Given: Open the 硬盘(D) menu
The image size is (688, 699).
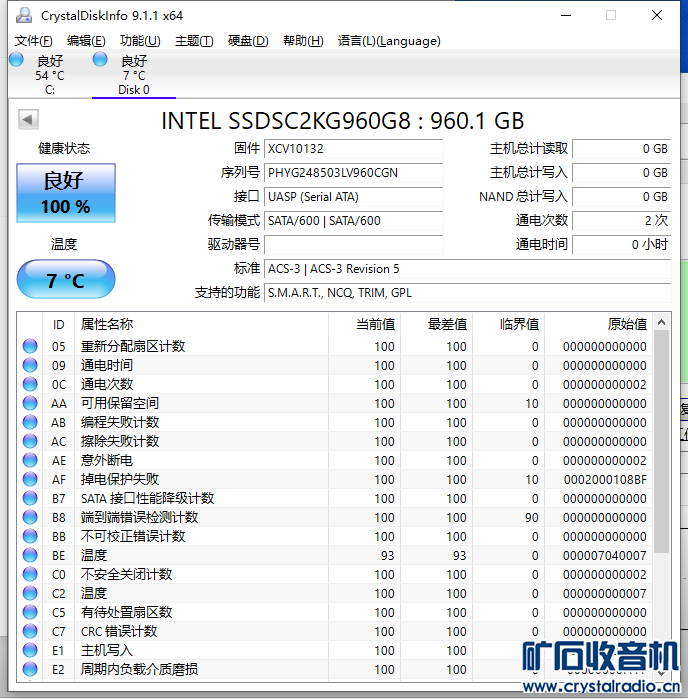Looking at the screenshot, I should point(248,41).
